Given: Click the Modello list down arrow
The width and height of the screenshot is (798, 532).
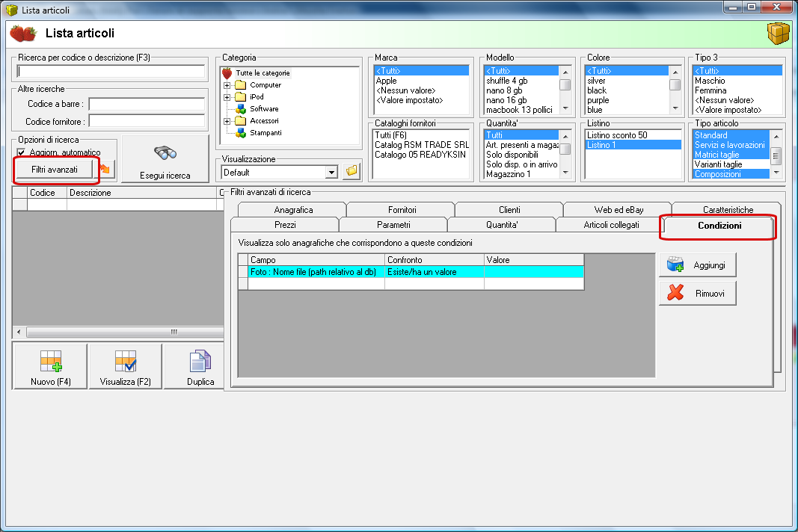Looking at the screenshot, I should [565, 108].
